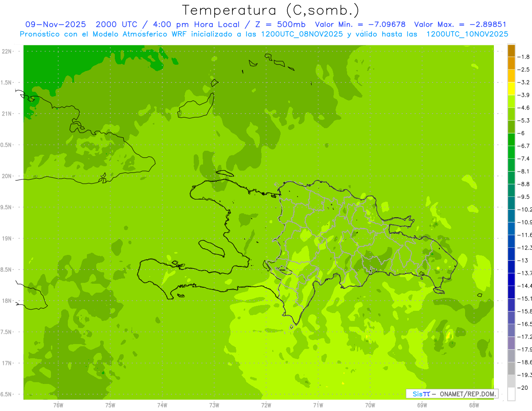Click the "74W" longitude label
532x411 pixels.
tap(162, 405)
